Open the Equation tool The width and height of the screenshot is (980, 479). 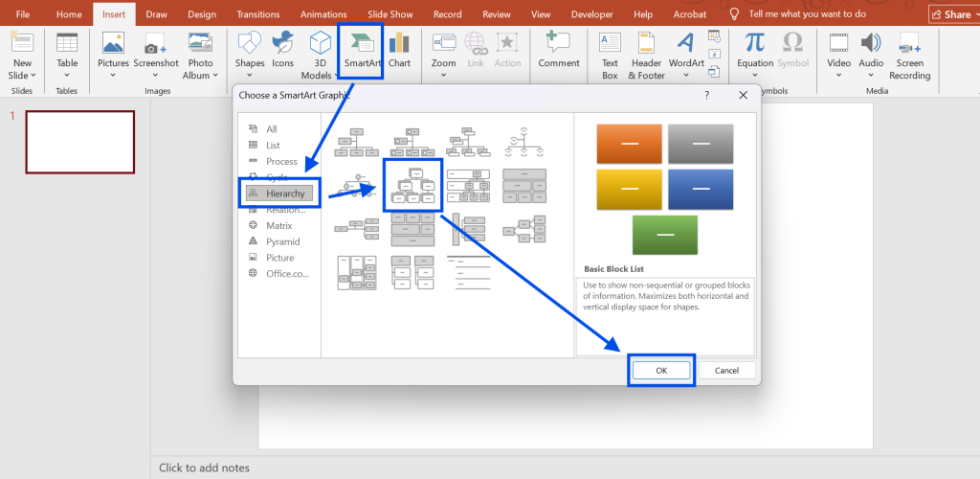(755, 53)
